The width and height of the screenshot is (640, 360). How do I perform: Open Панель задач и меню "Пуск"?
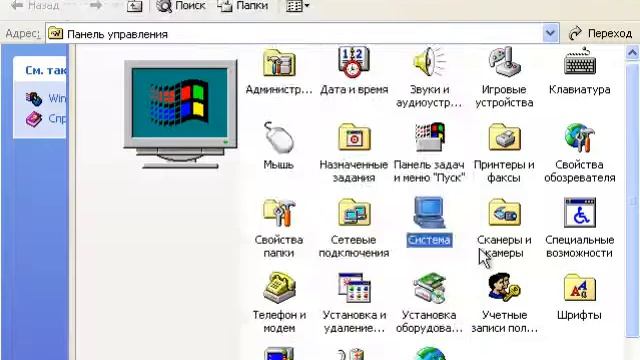point(429,138)
